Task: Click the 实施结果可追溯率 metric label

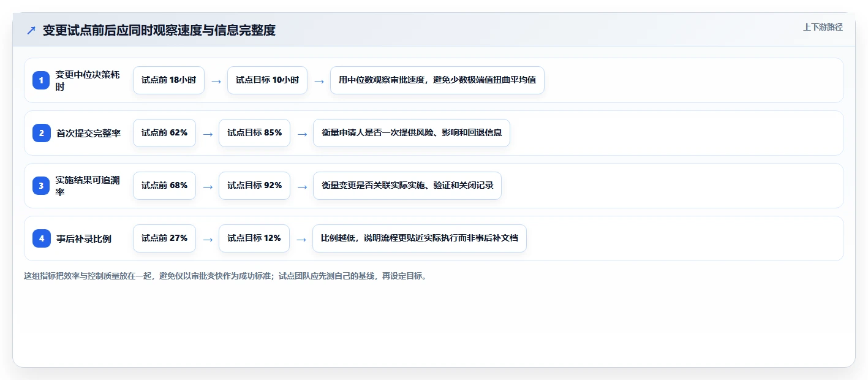Action: pos(88,186)
